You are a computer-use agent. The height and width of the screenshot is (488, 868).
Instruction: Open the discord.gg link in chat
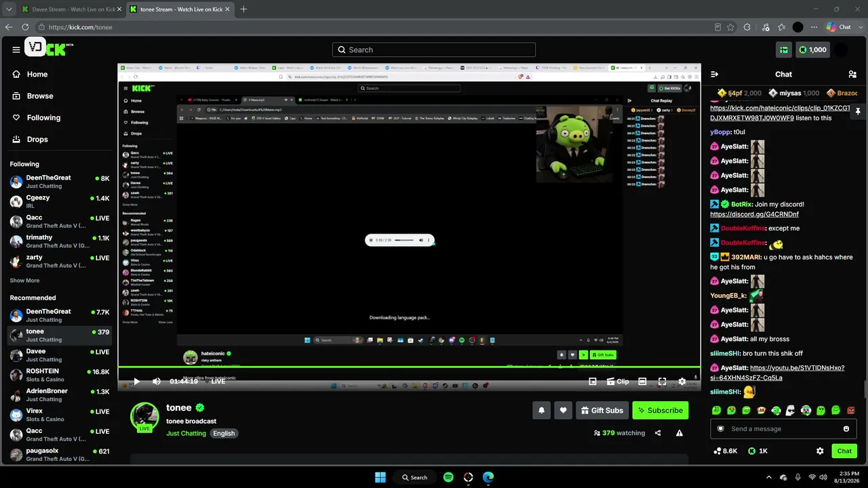(754, 214)
